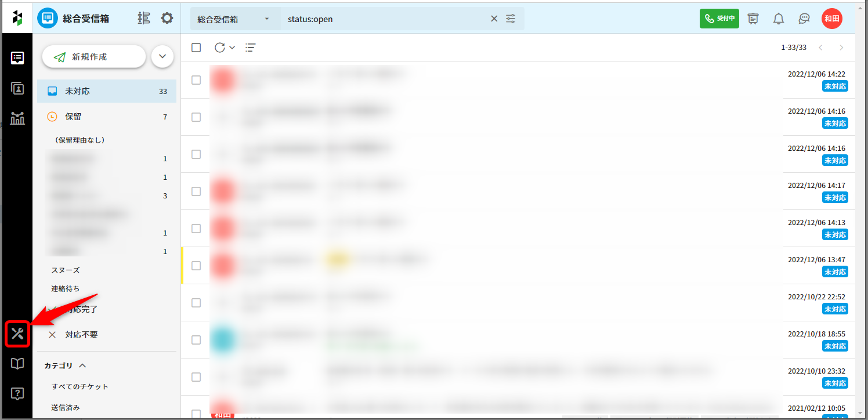Expand the dropdown next to 新規作成
868x420 pixels.
pos(162,57)
